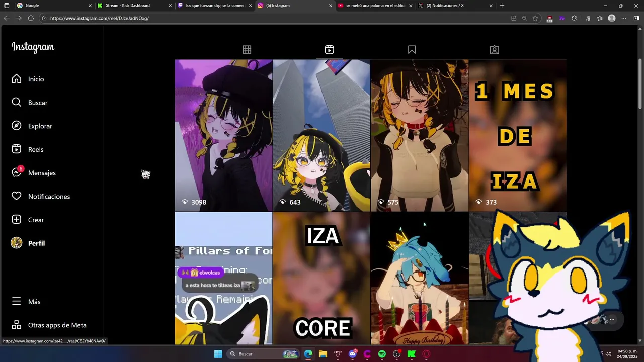Image resolution: width=644 pixels, height=362 pixels.
Task: Open the Pillars of Fortune reel thumbnail
Action: pos(223,278)
